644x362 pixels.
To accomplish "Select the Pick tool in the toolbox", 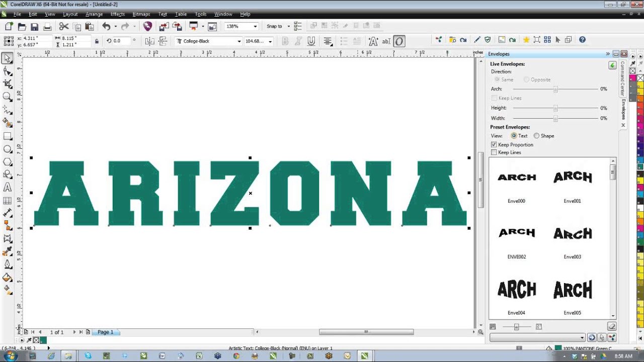I will click(8, 59).
